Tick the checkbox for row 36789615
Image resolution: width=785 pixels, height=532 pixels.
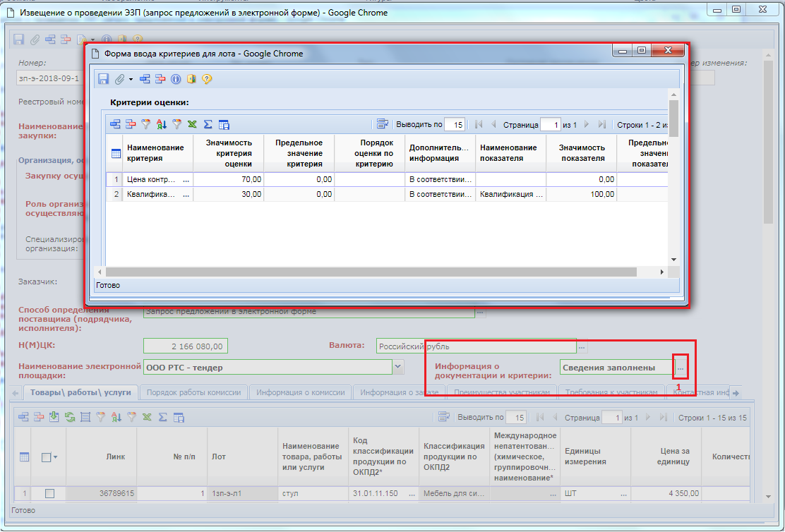tap(49, 493)
